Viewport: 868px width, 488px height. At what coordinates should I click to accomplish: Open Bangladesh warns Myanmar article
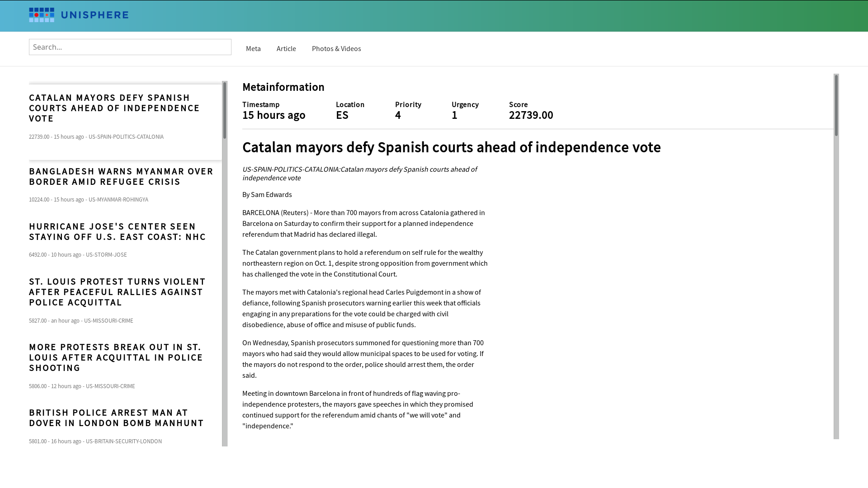click(x=121, y=177)
